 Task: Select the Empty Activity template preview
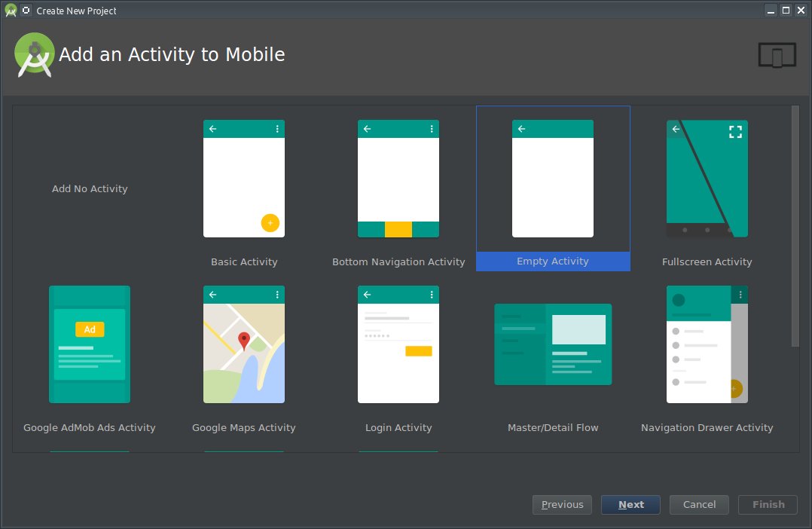coord(553,179)
